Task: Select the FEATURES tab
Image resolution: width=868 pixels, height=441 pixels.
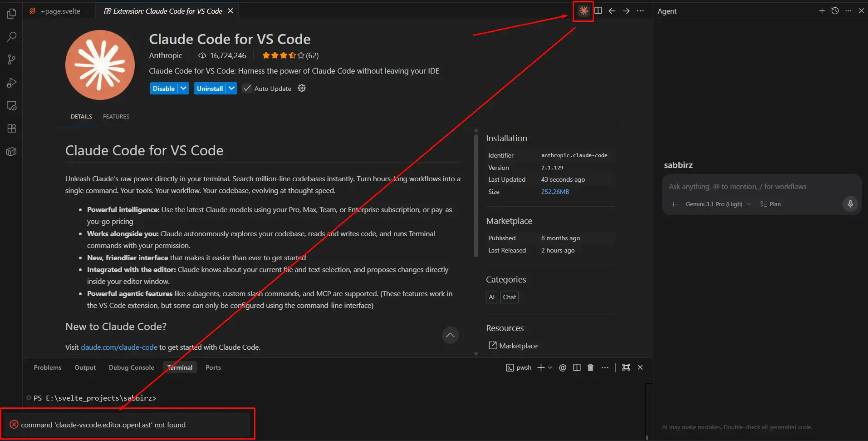Action: point(116,117)
